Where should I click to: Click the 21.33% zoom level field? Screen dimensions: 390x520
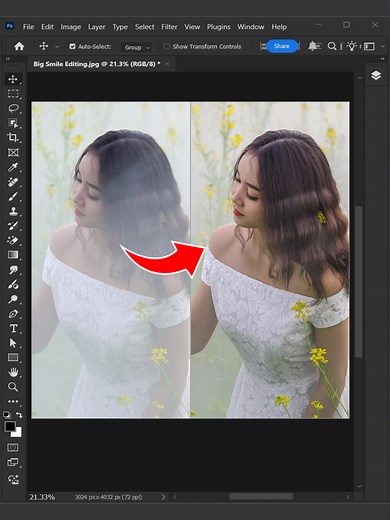click(42, 497)
